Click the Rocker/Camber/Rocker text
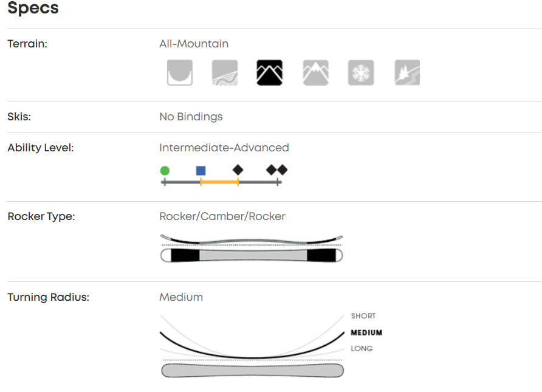542x392 pixels. [222, 216]
